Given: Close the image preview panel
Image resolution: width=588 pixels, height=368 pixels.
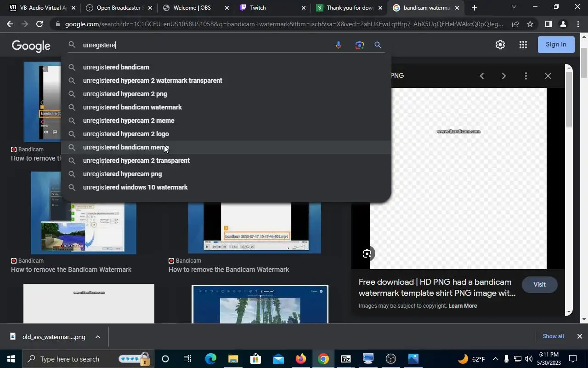Looking at the screenshot, I should [x=548, y=76].
